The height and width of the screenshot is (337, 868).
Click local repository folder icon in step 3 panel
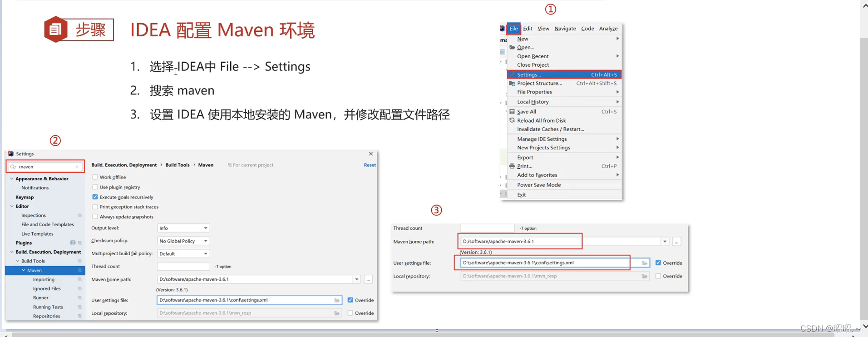pos(644,276)
